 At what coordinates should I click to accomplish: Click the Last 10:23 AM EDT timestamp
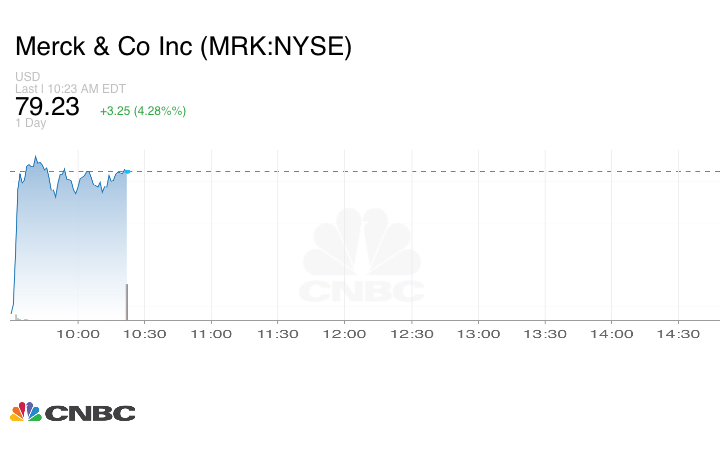coord(70,89)
